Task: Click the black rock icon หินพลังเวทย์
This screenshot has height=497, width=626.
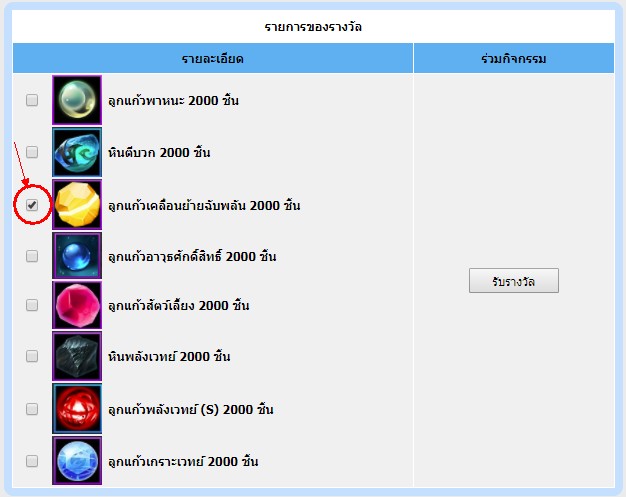Action: click(x=77, y=356)
